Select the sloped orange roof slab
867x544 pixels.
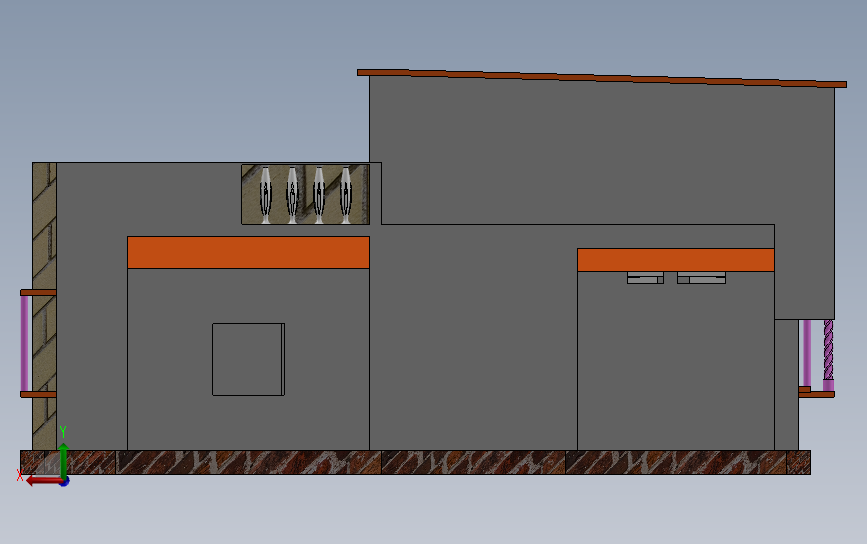coord(602,79)
